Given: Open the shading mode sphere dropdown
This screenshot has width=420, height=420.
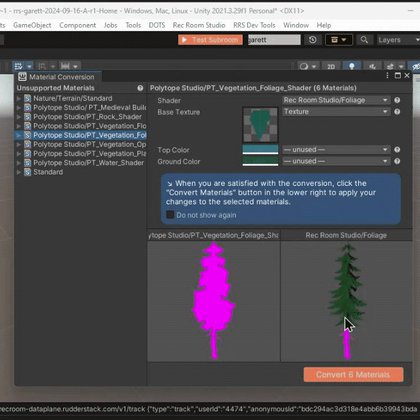Looking at the screenshot, I should [x=307, y=67].
